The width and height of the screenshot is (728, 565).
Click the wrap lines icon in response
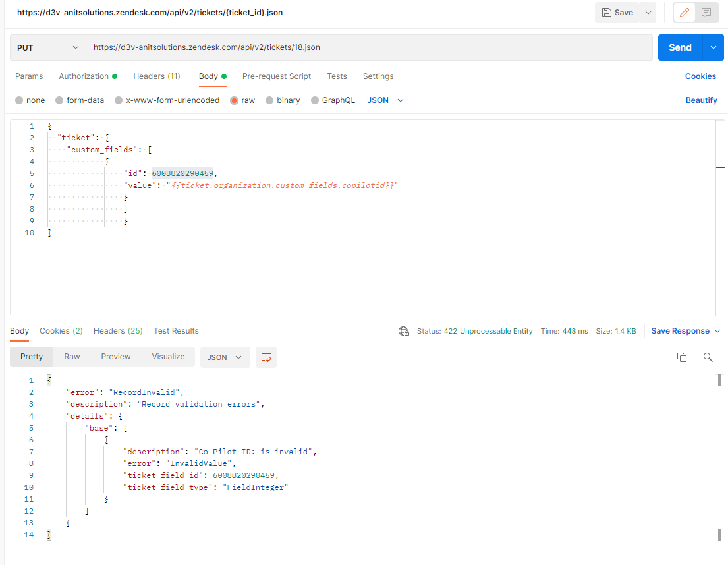[266, 357]
